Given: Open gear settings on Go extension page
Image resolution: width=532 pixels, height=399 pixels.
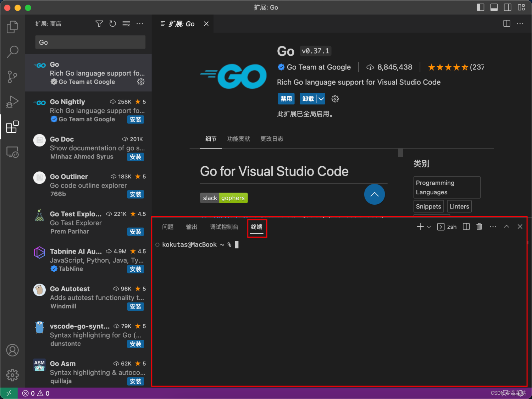Looking at the screenshot, I should tap(335, 99).
